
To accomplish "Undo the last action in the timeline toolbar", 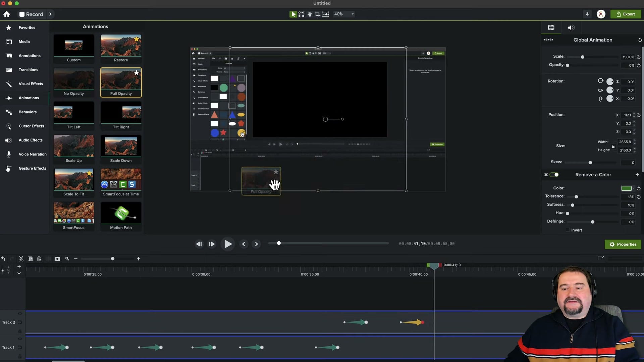I will pyautogui.click(x=3, y=258).
